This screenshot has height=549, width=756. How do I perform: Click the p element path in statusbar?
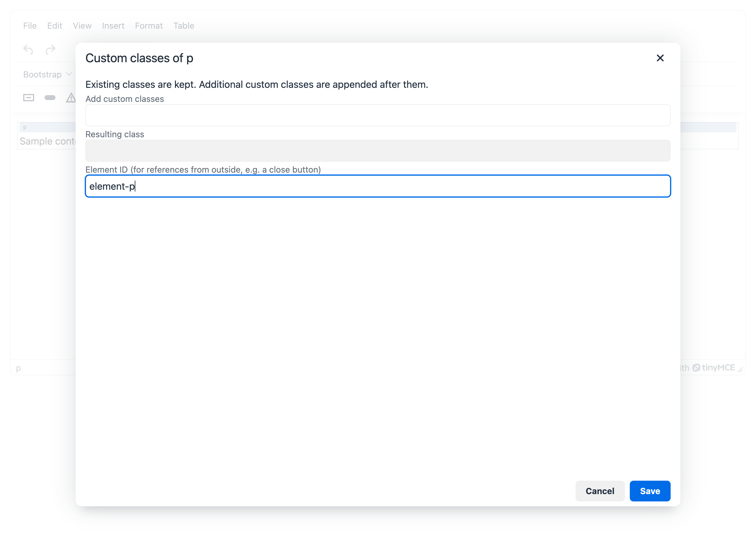(x=18, y=368)
